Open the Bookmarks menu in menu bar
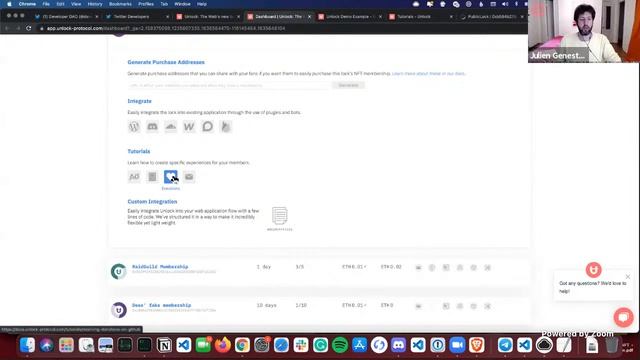 point(120,4)
